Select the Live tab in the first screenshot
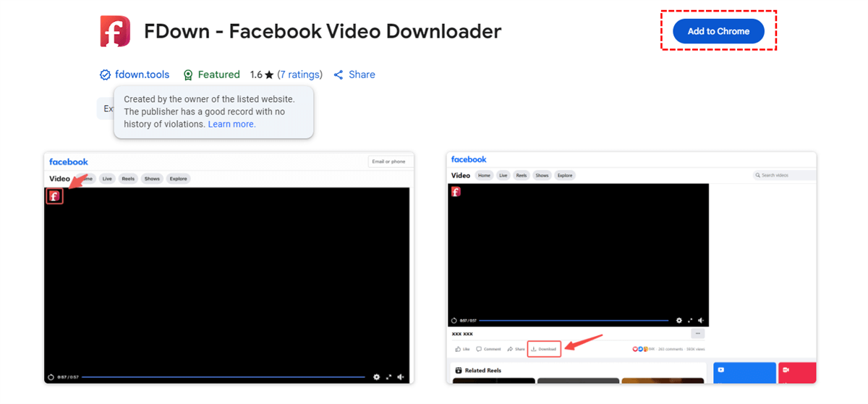Screen dimensions: 868x404 pyautogui.click(x=107, y=178)
